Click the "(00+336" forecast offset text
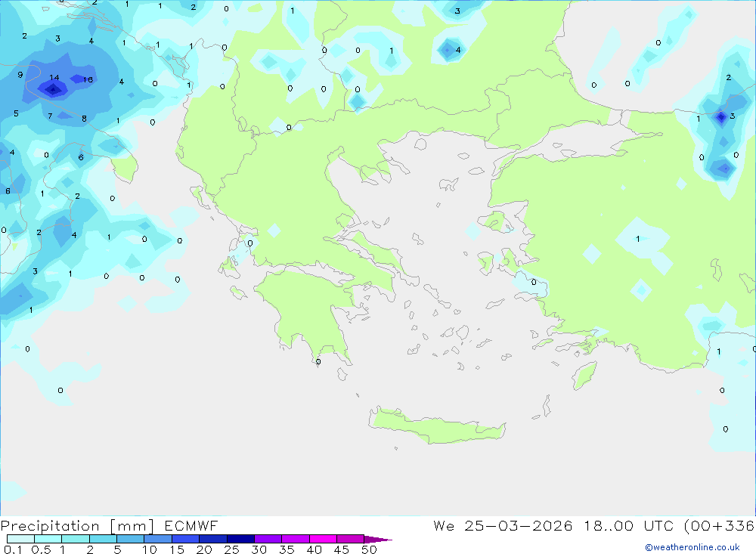The image size is (756, 554). [719, 526]
